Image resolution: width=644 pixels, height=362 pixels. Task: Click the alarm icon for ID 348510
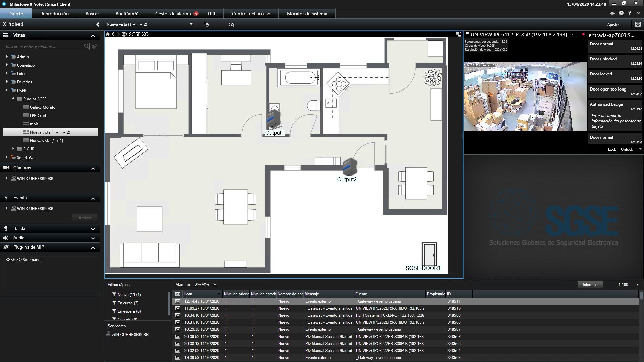pos(178,308)
